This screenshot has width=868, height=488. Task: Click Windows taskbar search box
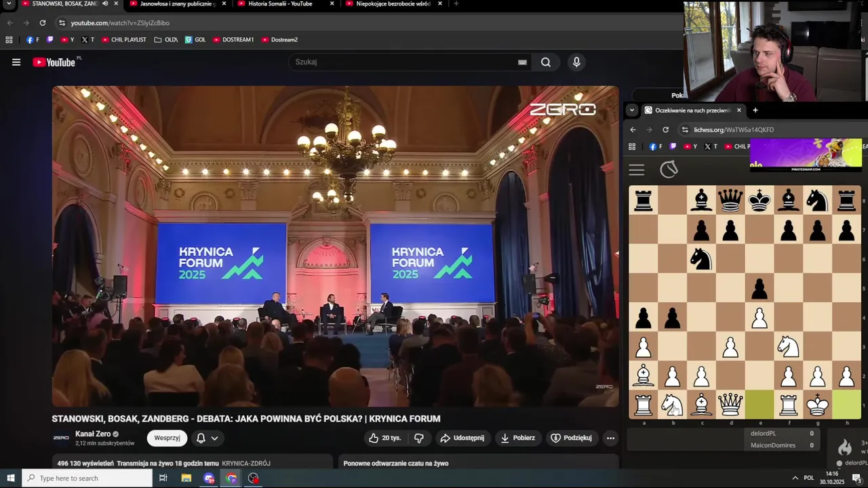pos(87,479)
